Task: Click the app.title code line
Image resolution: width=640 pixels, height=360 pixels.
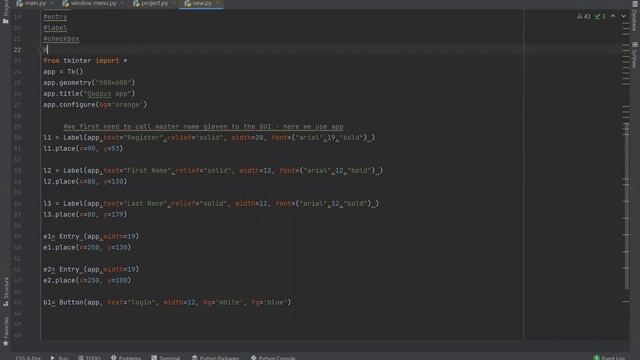Action: (x=89, y=93)
